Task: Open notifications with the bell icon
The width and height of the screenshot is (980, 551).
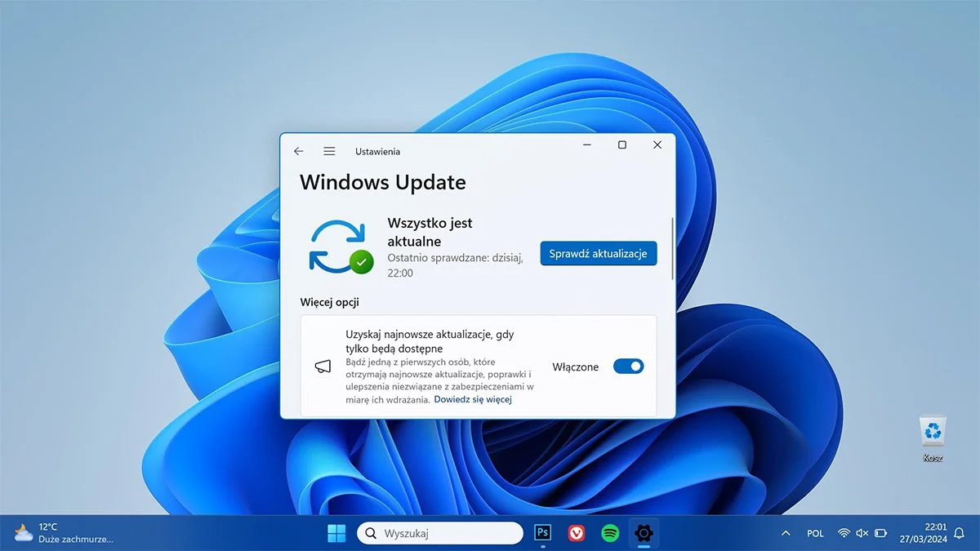Action: point(958,532)
